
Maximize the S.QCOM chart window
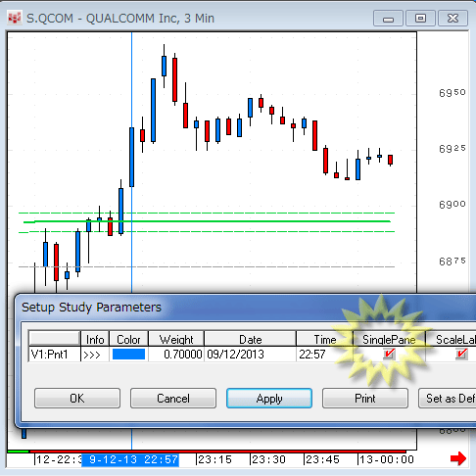point(420,19)
